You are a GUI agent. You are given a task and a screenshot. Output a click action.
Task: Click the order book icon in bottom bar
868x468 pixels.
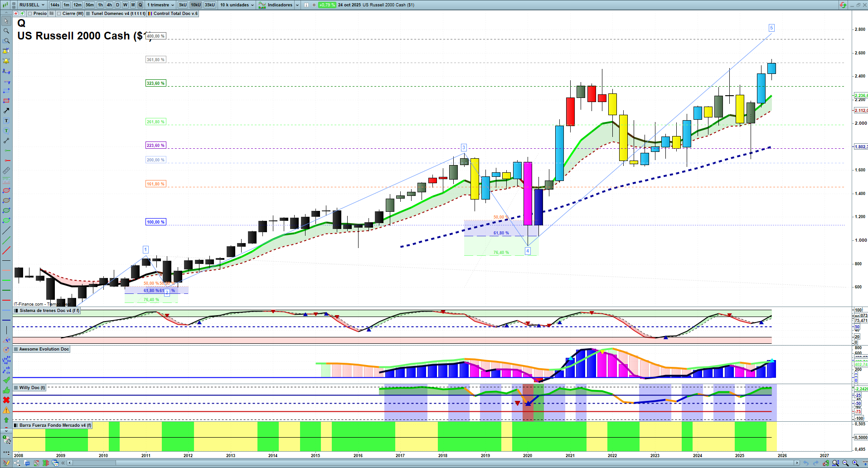[46, 463]
